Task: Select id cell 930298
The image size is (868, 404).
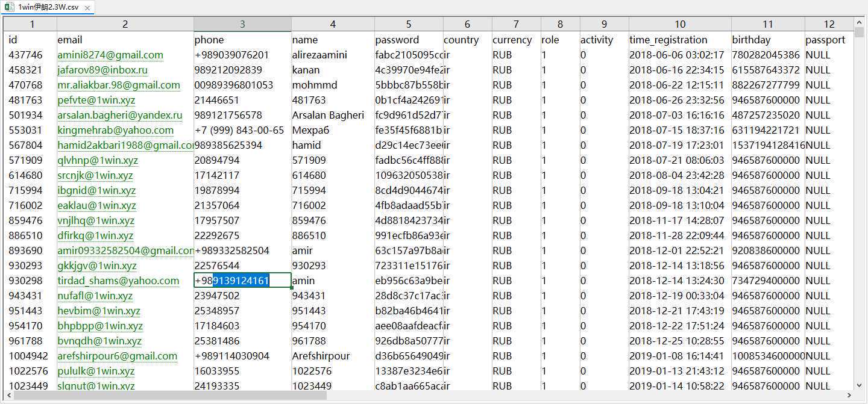Action: (31, 281)
